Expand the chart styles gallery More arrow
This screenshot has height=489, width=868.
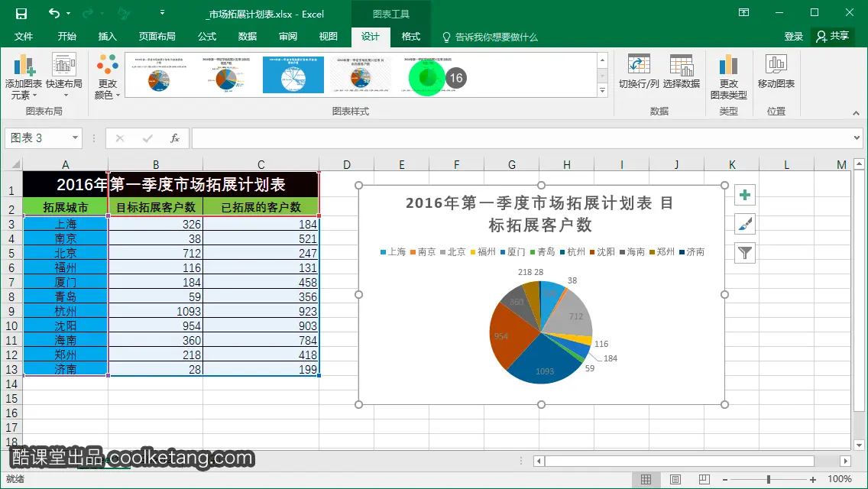tap(603, 90)
